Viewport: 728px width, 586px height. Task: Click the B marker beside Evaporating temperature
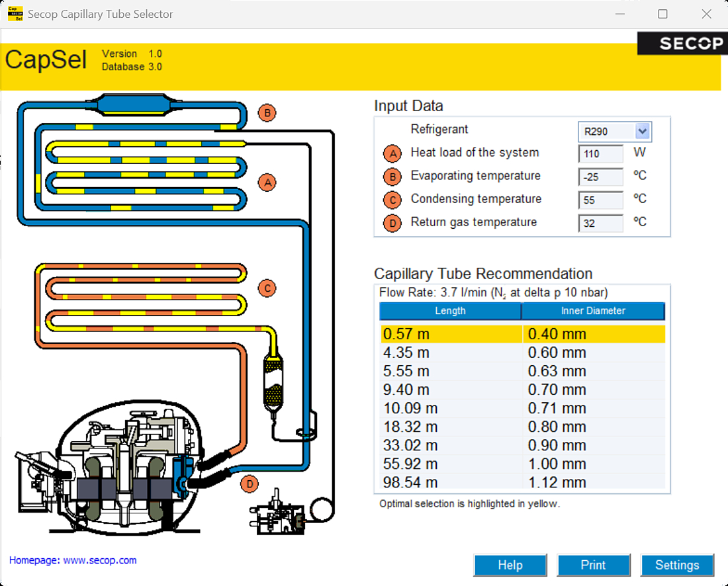pos(392,177)
